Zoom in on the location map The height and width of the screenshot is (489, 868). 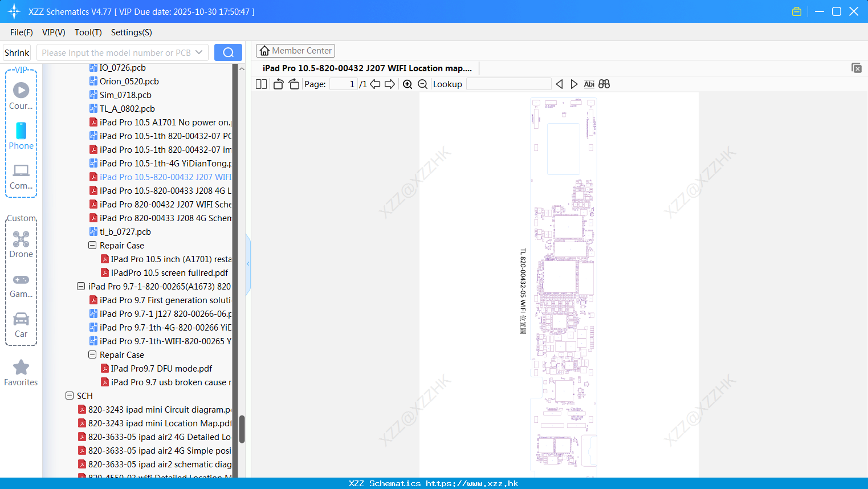[407, 84]
